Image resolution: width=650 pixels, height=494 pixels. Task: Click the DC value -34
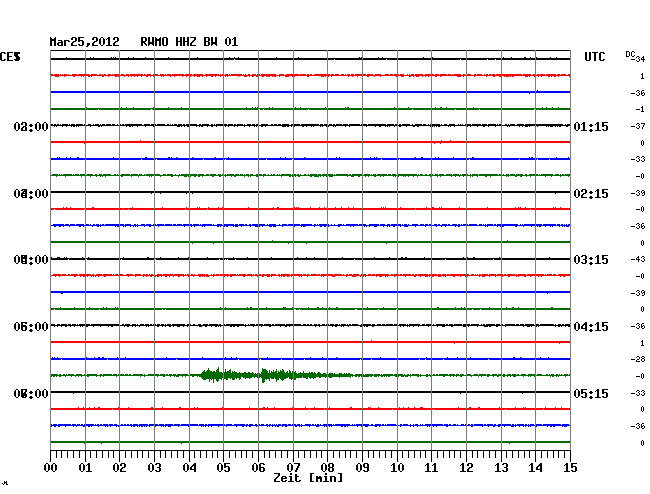[639, 59]
